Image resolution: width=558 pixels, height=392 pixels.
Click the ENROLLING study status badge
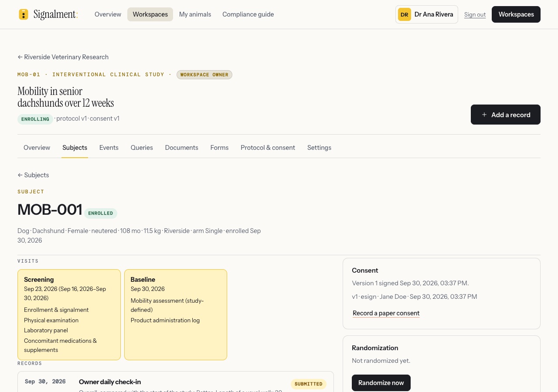pyautogui.click(x=35, y=119)
